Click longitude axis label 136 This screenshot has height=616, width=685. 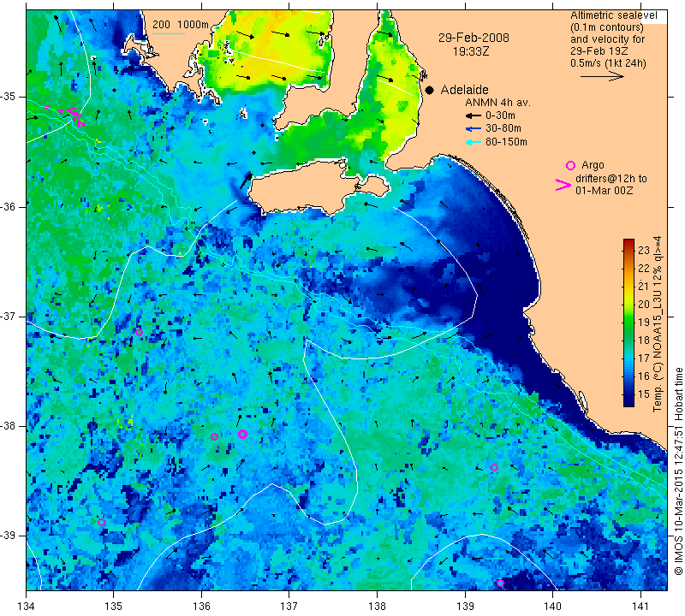click(201, 607)
